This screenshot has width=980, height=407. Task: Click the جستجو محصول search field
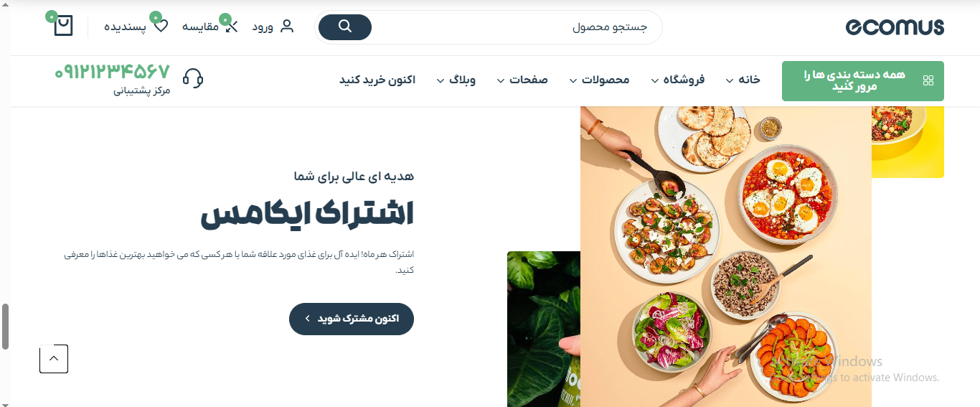517,27
